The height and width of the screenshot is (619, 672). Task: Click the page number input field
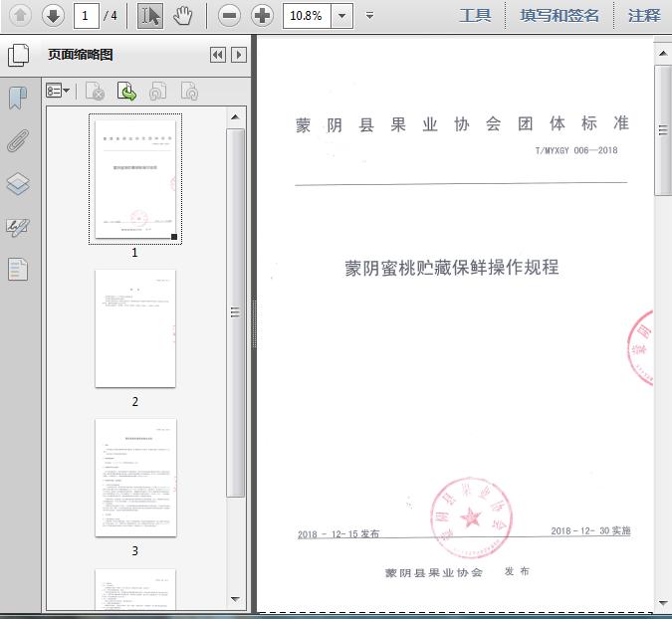(x=87, y=16)
